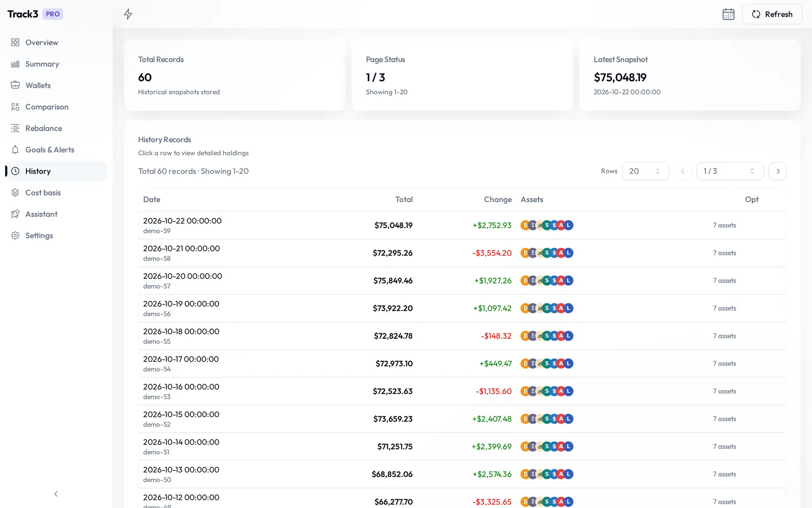
Task: Open the calendar date picker icon
Action: click(728, 14)
